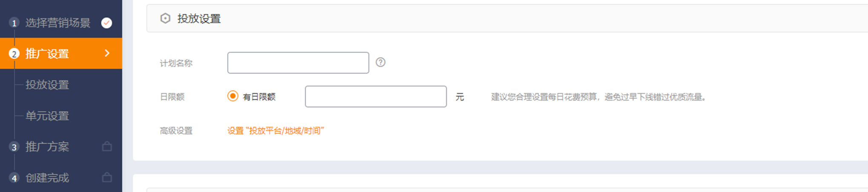Expand 推广设置 via its right chevron
The image size is (868, 192).
pos(107,53)
